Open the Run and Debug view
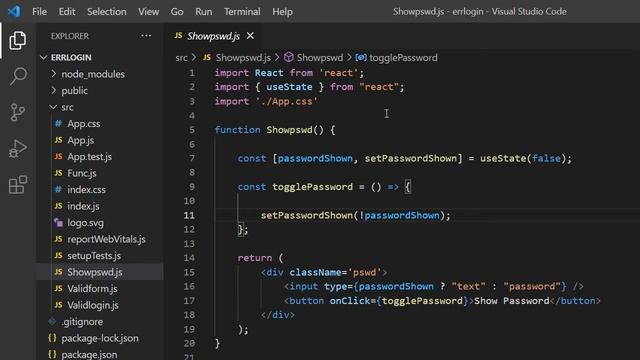Image resolution: width=640 pixels, height=360 pixels. 18,149
